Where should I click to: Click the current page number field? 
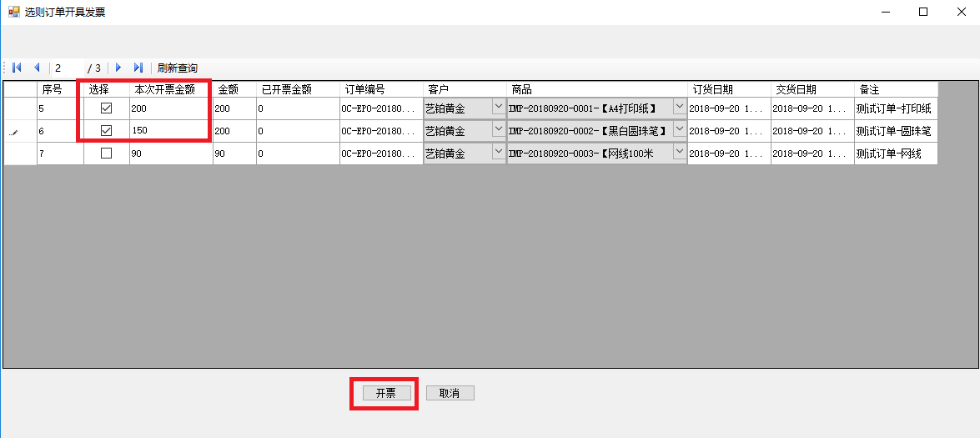point(68,68)
